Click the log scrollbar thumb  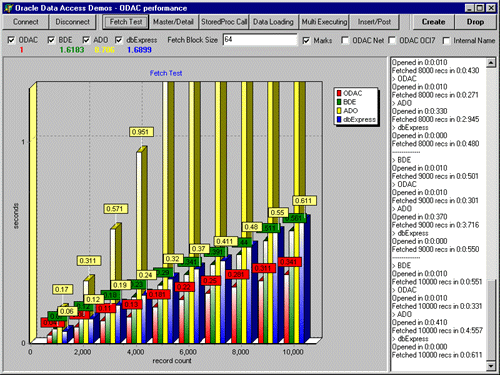click(x=491, y=320)
